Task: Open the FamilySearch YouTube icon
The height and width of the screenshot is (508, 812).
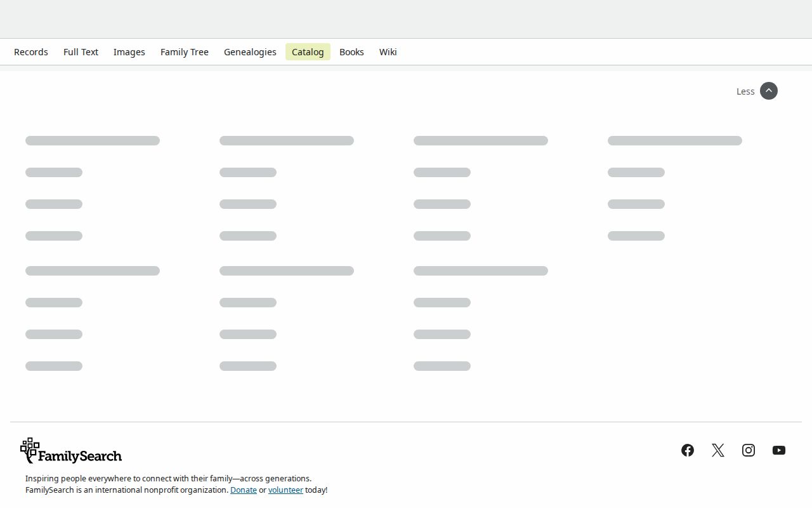Action: pyautogui.click(x=779, y=450)
